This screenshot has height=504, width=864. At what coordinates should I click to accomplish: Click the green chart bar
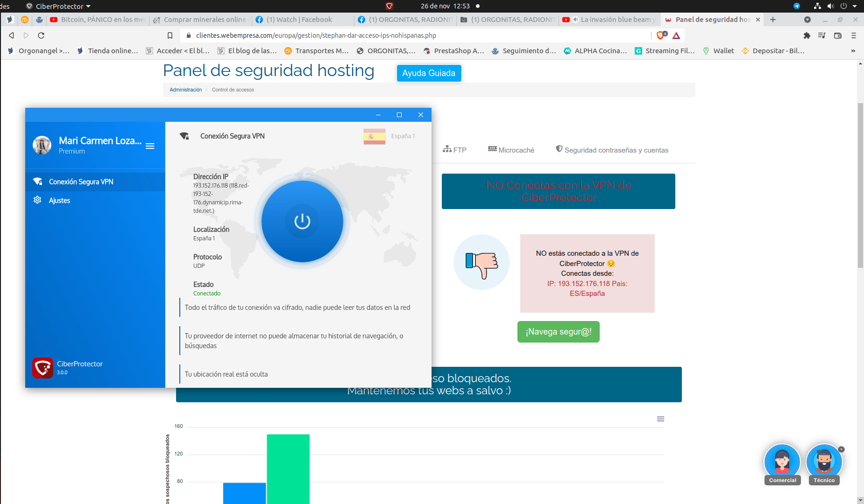tap(288, 469)
